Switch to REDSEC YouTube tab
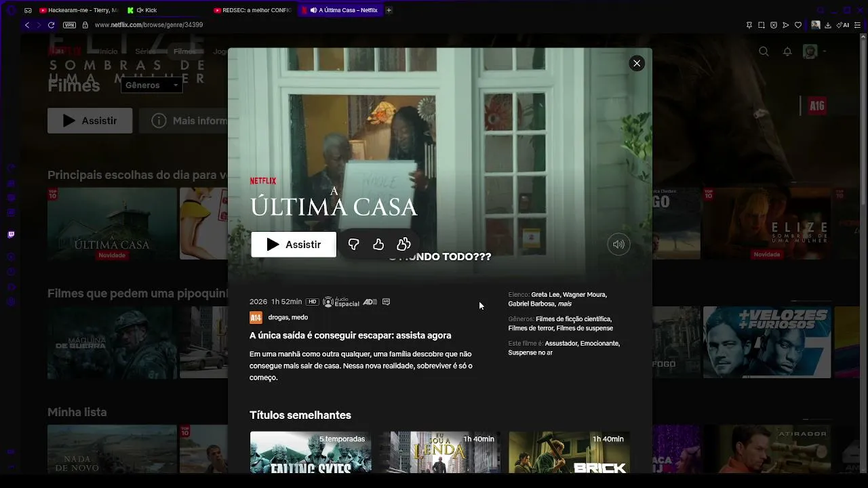This screenshot has height=488, width=868. 252,10
